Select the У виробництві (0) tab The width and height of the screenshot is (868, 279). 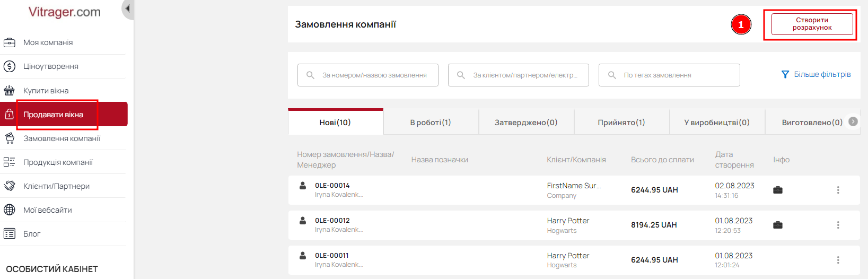pyautogui.click(x=717, y=123)
